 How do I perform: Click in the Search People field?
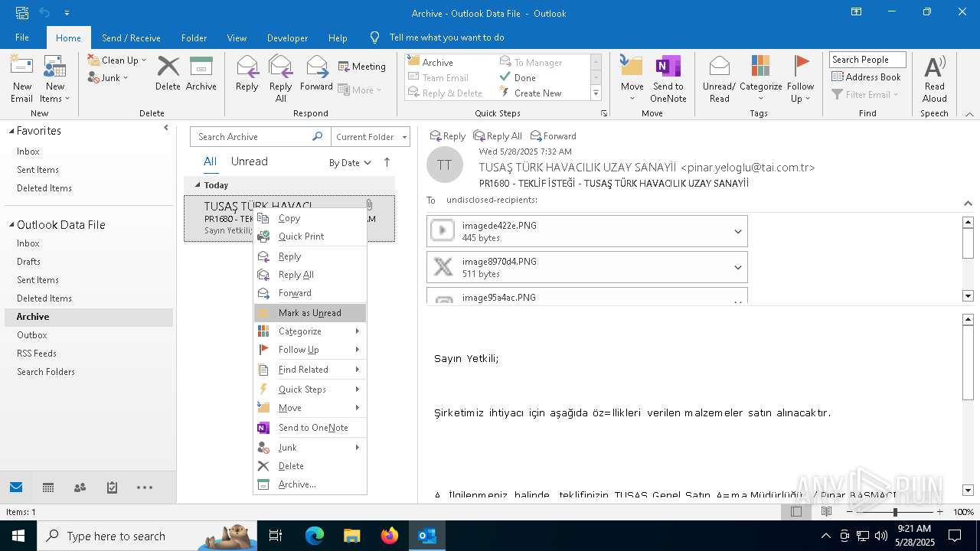(x=867, y=60)
